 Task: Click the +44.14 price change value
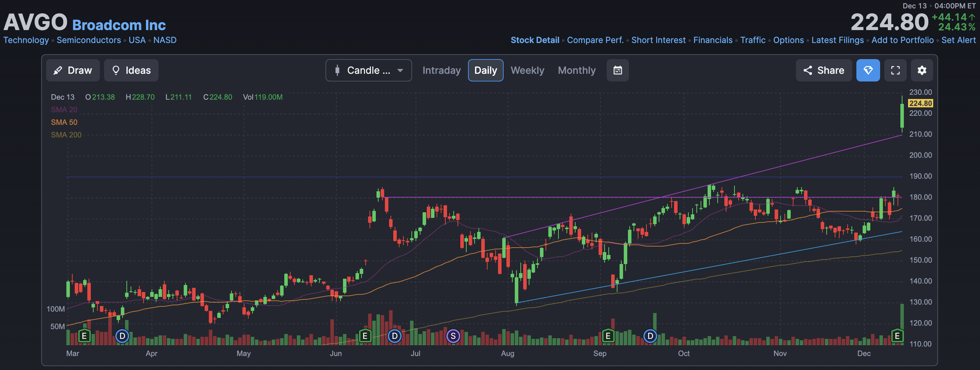(x=950, y=17)
